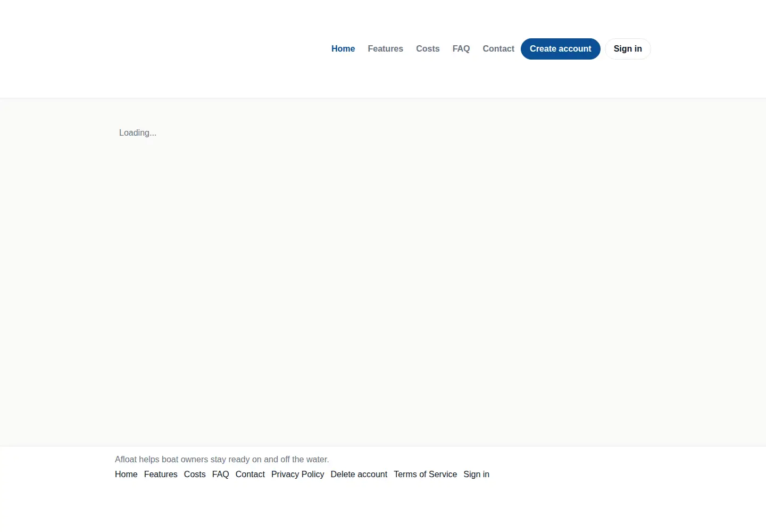Go to Features in the header menu
The height and width of the screenshot is (532, 766).
coord(386,49)
